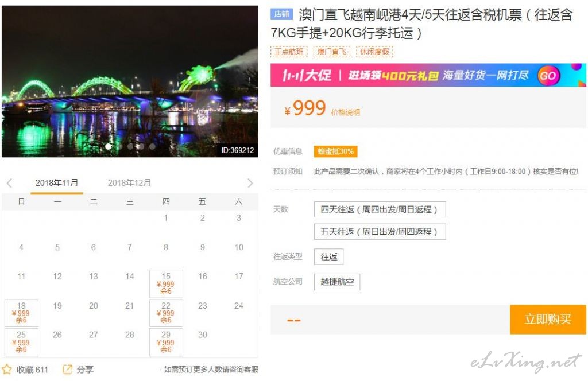Click the share icon
The width and height of the screenshot is (588, 381).
pos(68,369)
